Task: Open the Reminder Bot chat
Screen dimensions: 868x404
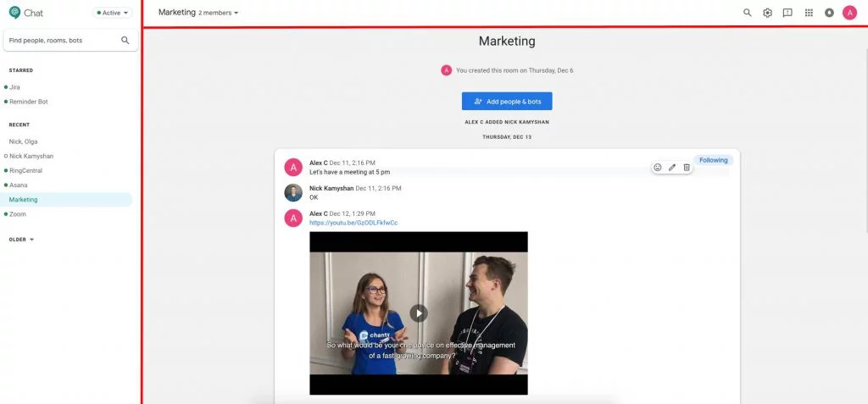Action: [x=28, y=102]
